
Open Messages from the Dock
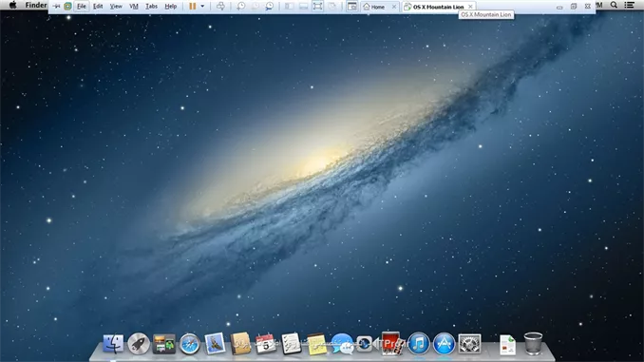pos(342,344)
